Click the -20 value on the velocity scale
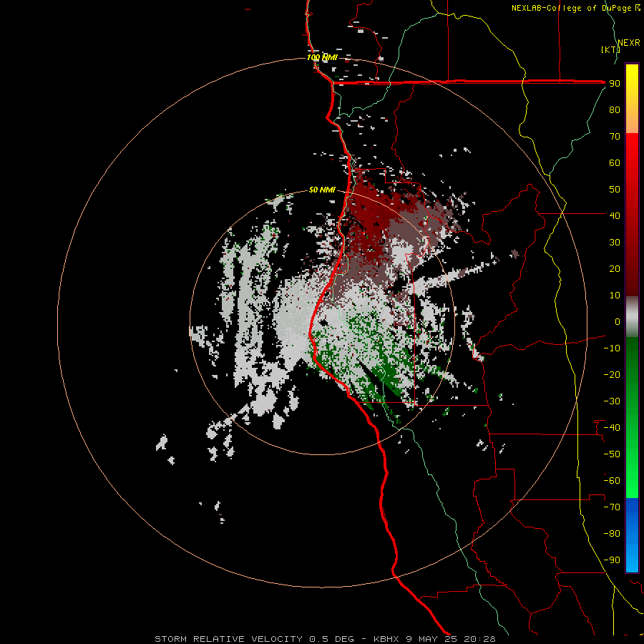 pos(612,374)
